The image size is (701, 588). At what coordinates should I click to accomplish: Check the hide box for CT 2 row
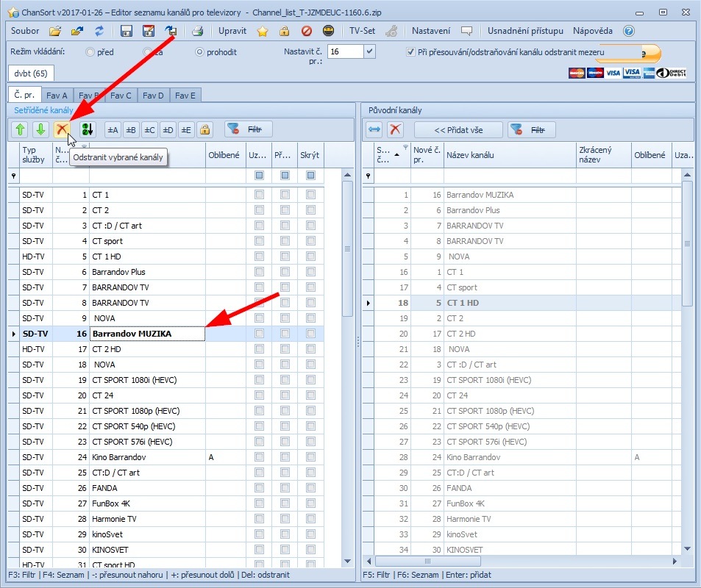tap(310, 210)
